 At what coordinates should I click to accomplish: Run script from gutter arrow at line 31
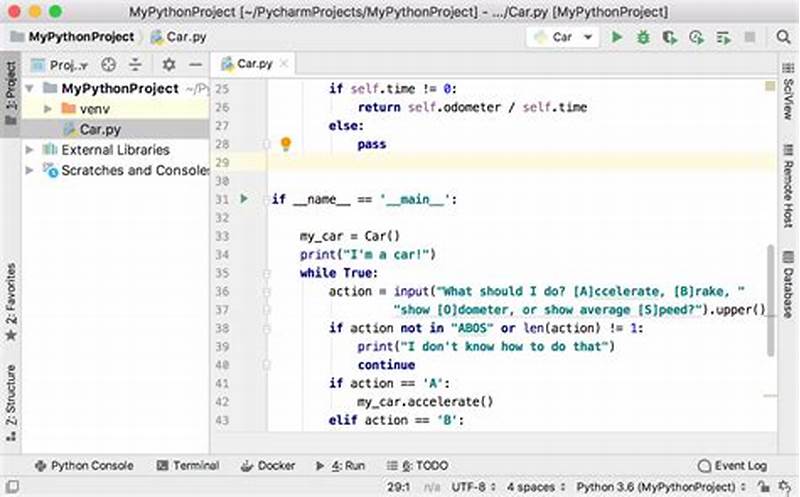pyautogui.click(x=244, y=198)
